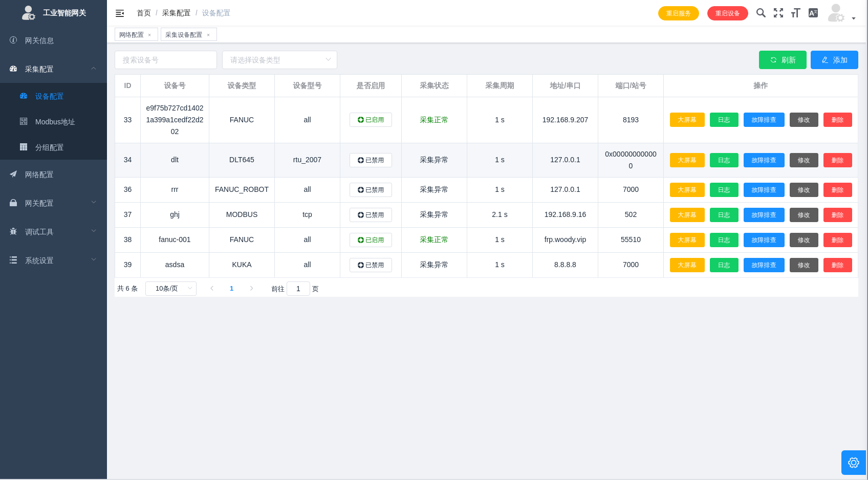Click the 系统设置 list icon
This screenshot has height=480, width=868.
click(x=13, y=260)
